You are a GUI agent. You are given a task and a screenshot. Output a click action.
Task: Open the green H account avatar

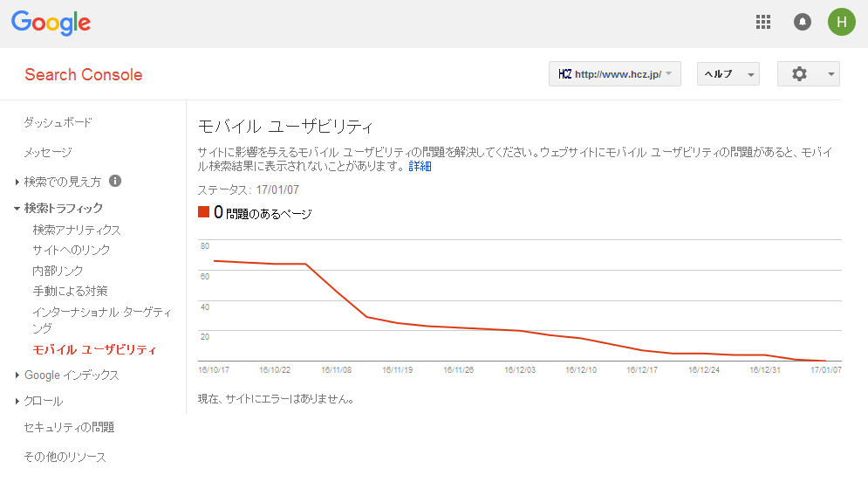pos(842,22)
